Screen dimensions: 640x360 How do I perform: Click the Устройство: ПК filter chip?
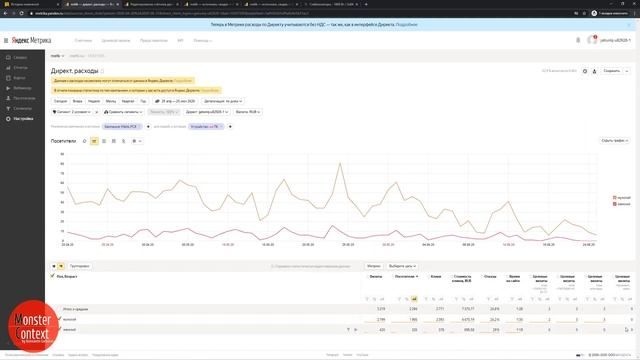[x=206, y=127]
